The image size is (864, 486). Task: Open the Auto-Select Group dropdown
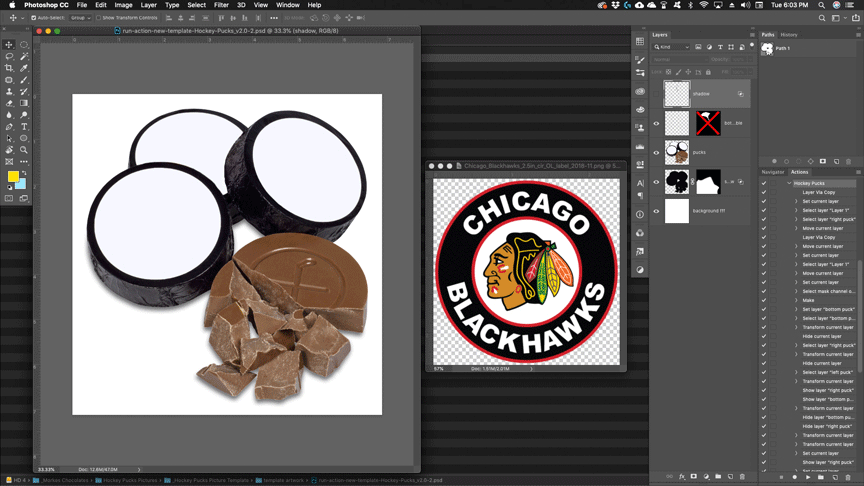(79, 18)
